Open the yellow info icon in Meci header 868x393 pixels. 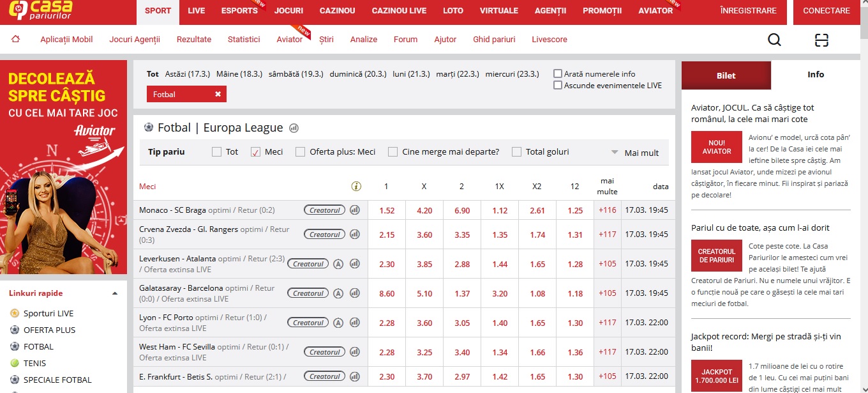[x=356, y=187]
